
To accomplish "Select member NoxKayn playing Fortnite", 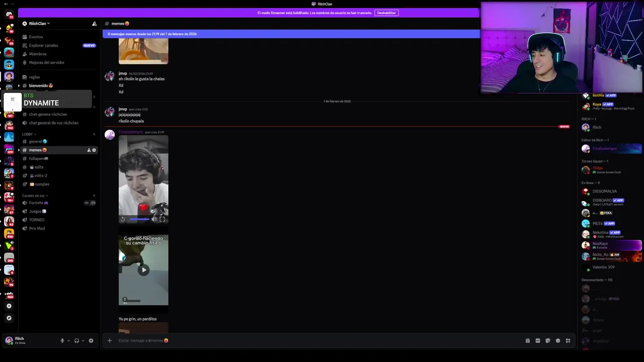I will pos(611,245).
